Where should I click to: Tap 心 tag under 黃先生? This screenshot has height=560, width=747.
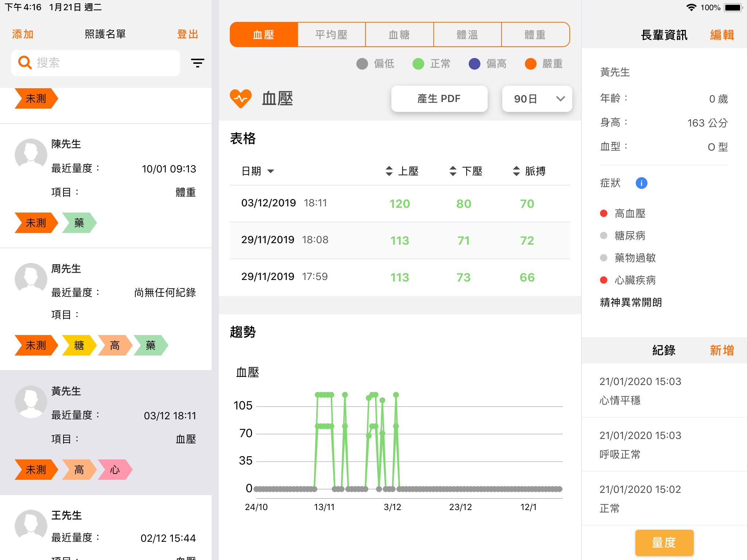click(115, 470)
